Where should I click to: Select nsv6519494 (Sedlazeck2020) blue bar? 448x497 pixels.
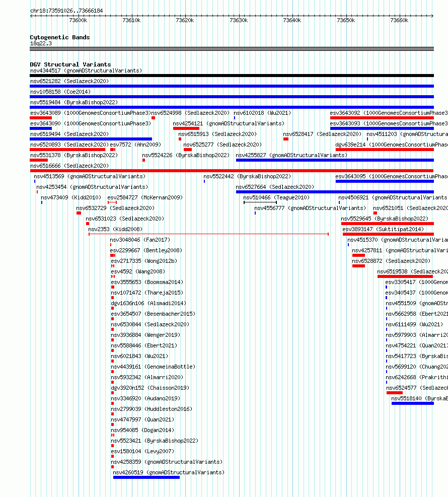[x=91, y=139]
